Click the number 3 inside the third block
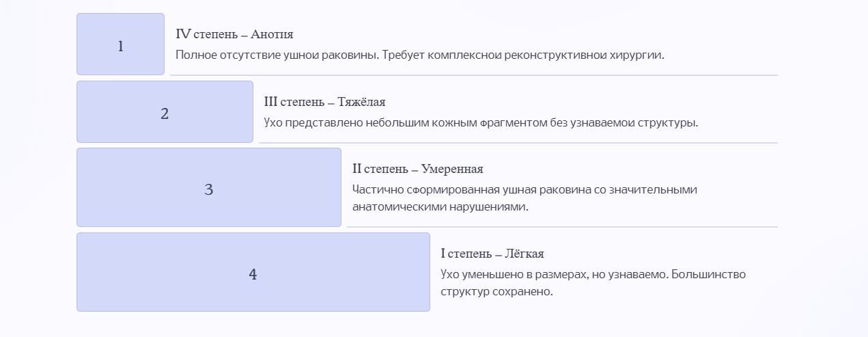The image size is (868, 337). 209,190
